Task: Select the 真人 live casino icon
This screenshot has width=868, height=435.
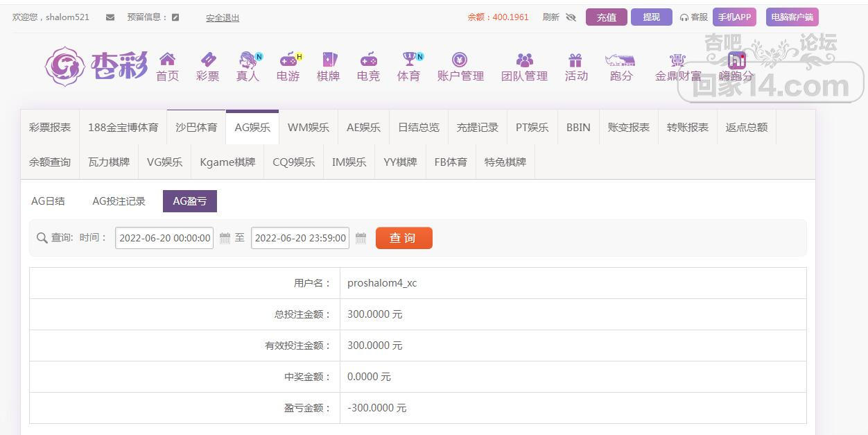Action: (x=248, y=60)
